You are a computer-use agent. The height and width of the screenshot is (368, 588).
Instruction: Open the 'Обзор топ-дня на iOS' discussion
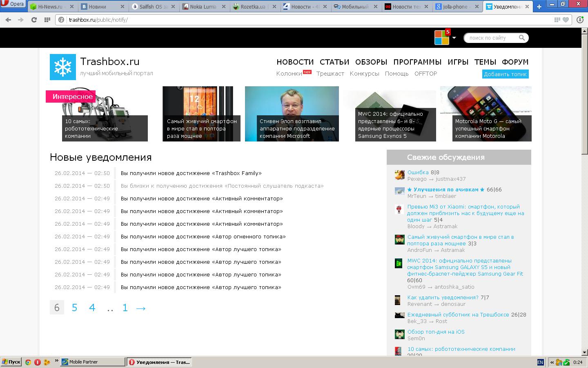[436, 332]
